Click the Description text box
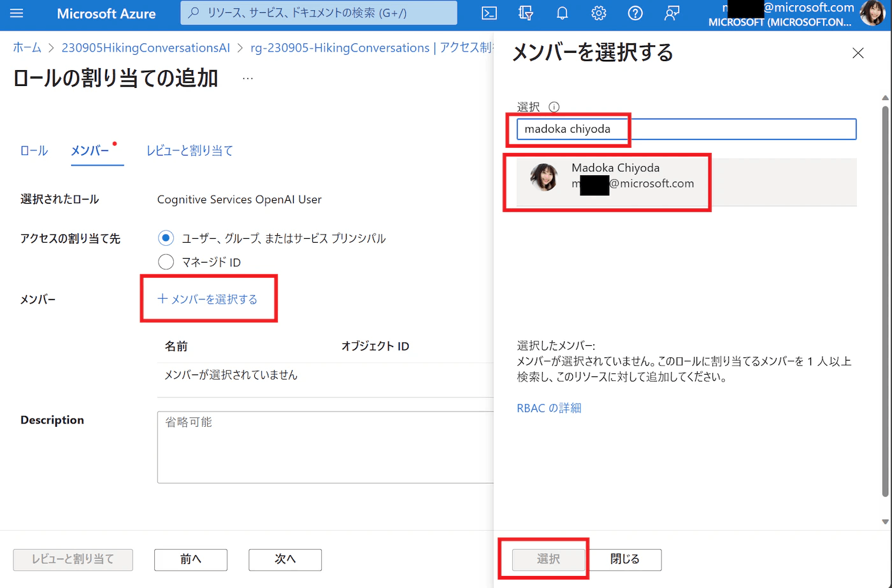The image size is (892, 588). click(x=326, y=447)
